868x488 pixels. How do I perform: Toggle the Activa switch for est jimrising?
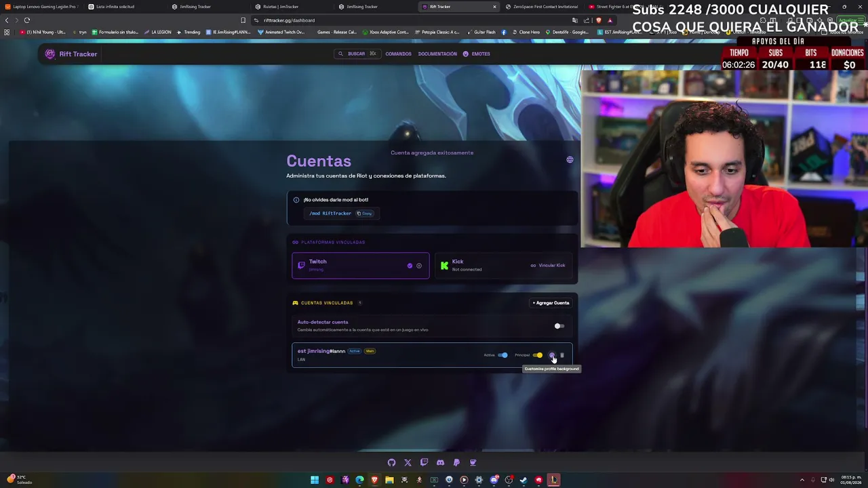pyautogui.click(x=502, y=355)
